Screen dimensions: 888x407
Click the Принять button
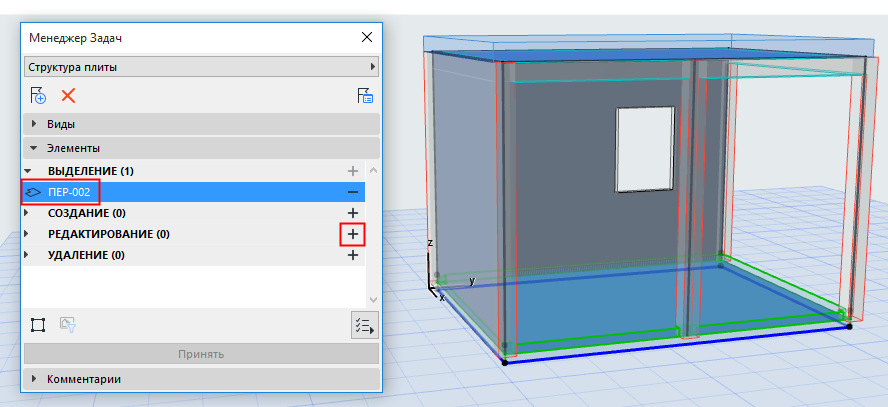tap(202, 354)
